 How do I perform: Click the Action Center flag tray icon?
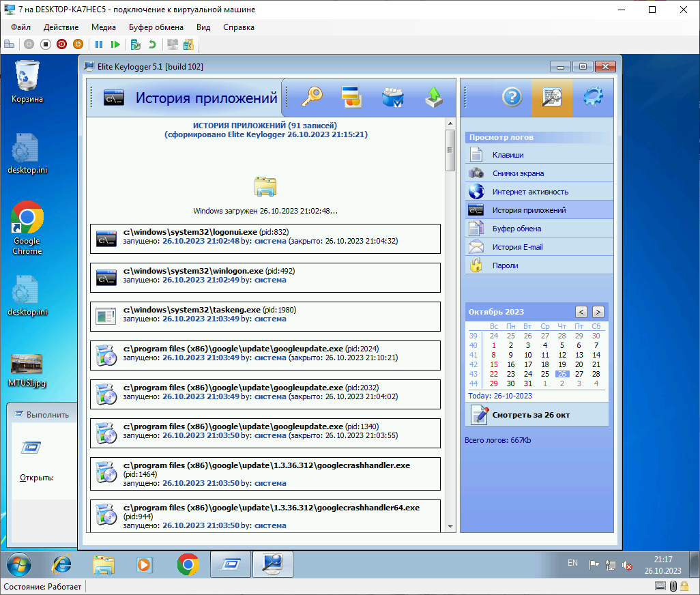tap(594, 565)
